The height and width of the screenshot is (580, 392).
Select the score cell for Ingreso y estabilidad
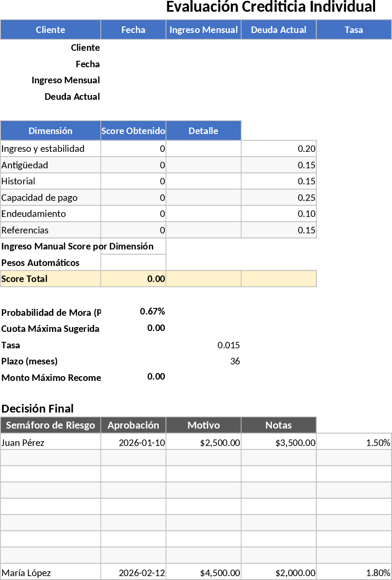pos(133,148)
